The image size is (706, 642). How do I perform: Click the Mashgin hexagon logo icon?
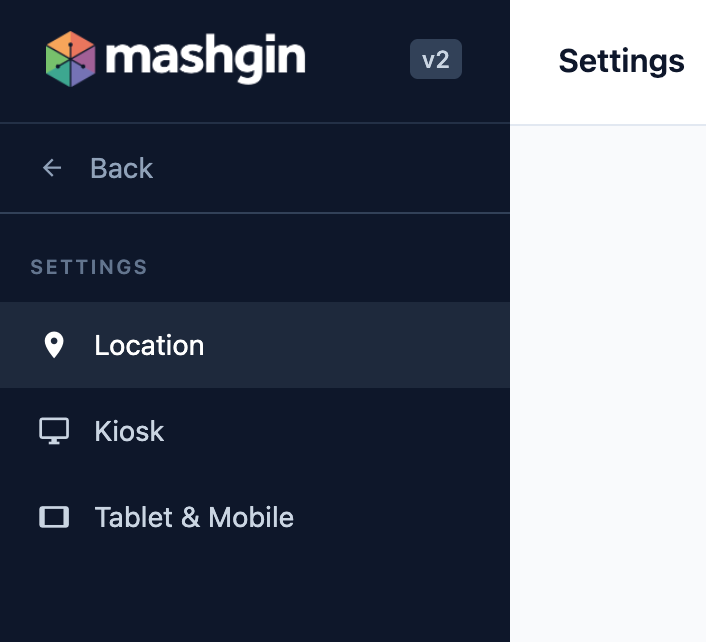tap(71, 59)
